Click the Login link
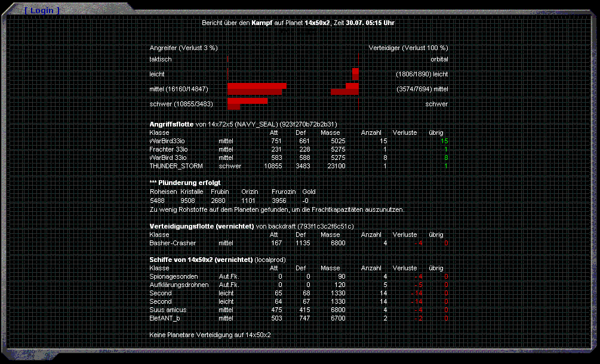600x364 pixels. click(x=42, y=11)
